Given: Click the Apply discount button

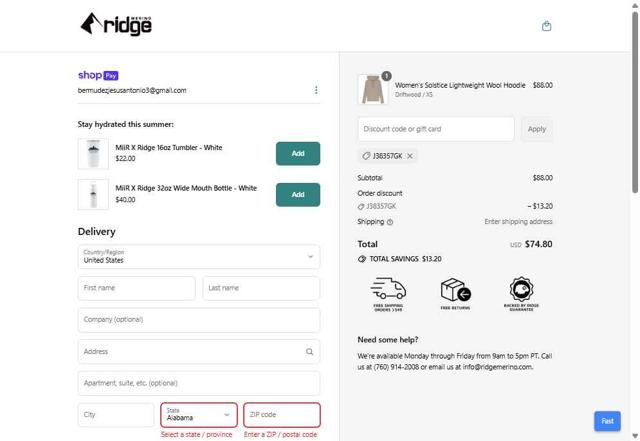Looking at the screenshot, I should (x=537, y=129).
